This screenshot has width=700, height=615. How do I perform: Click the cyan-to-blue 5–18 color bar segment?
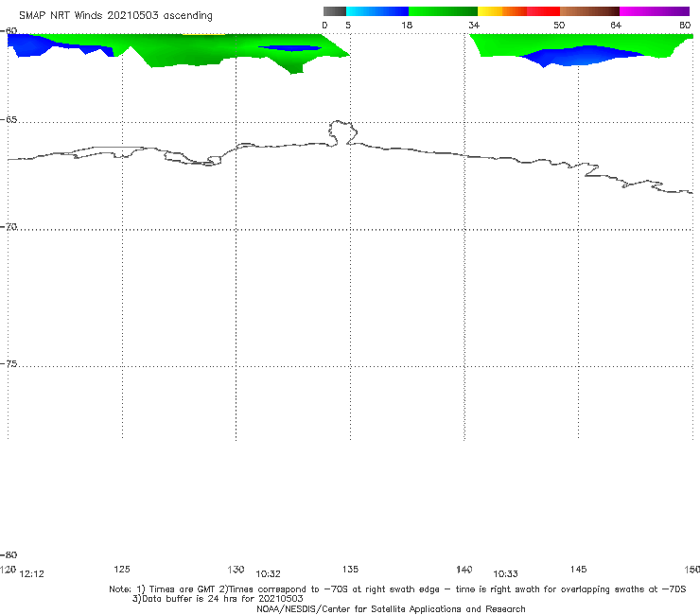pos(377,11)
